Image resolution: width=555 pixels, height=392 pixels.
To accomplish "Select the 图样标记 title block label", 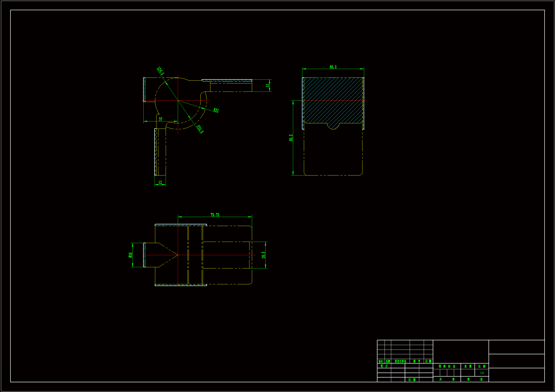I will (x=447, y=366).
